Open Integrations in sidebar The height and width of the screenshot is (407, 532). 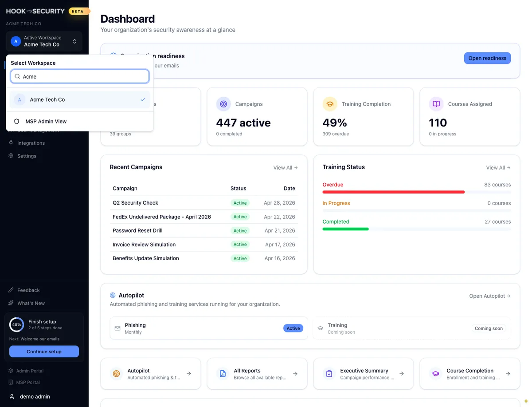31,143
